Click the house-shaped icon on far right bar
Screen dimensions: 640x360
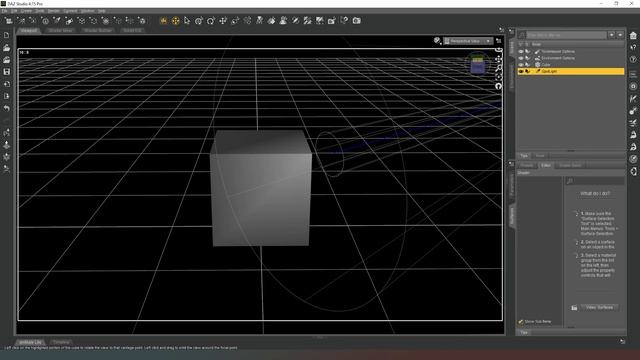click(x=633, y=36)
